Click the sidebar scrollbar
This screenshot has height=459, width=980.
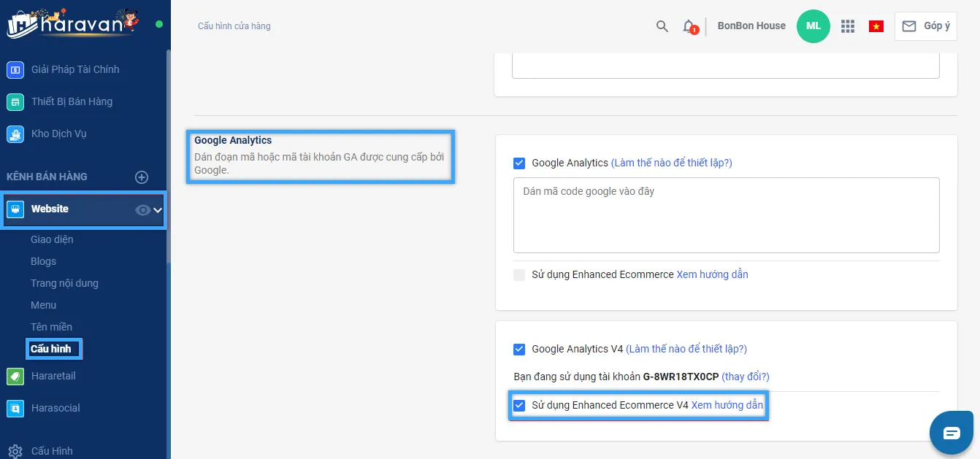coord(168,157)
